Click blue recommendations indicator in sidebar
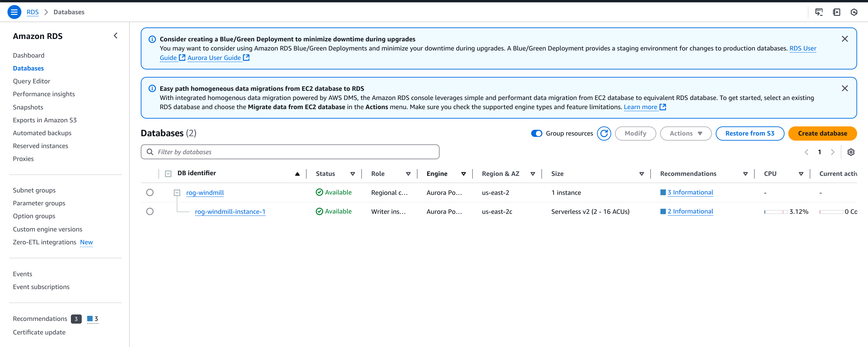 click(93, 319)
